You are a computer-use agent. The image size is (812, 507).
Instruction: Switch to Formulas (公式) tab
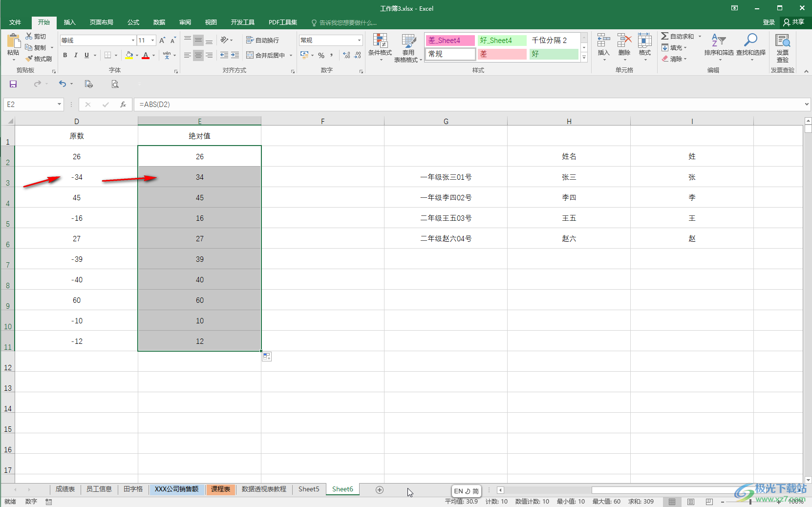point(133,22)
